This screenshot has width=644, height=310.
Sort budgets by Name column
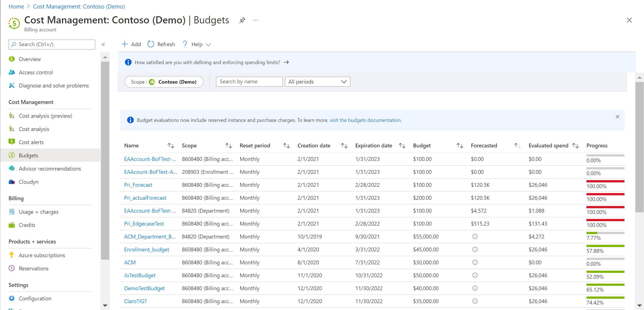coord(171,146)
